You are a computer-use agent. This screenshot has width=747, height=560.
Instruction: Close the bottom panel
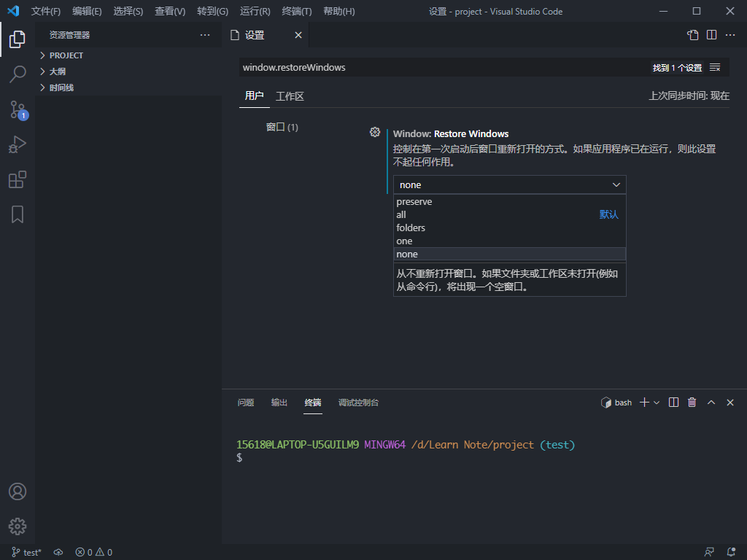pos(730,402)
